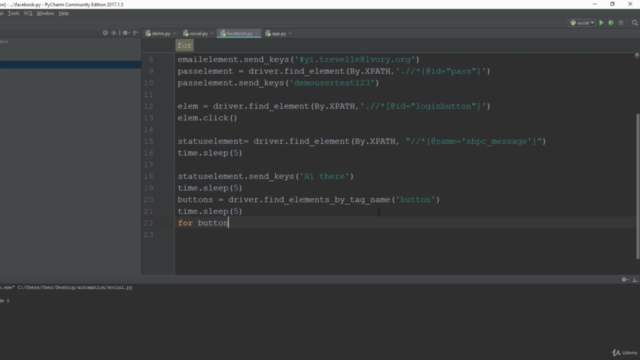Click elem.click() on line 13

coord(207,118)
